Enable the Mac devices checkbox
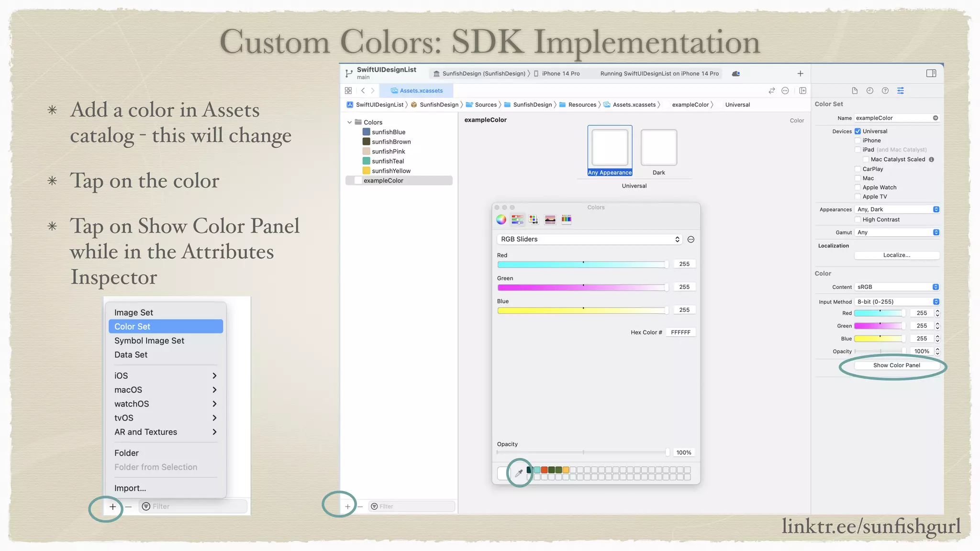 pos(858,178)
